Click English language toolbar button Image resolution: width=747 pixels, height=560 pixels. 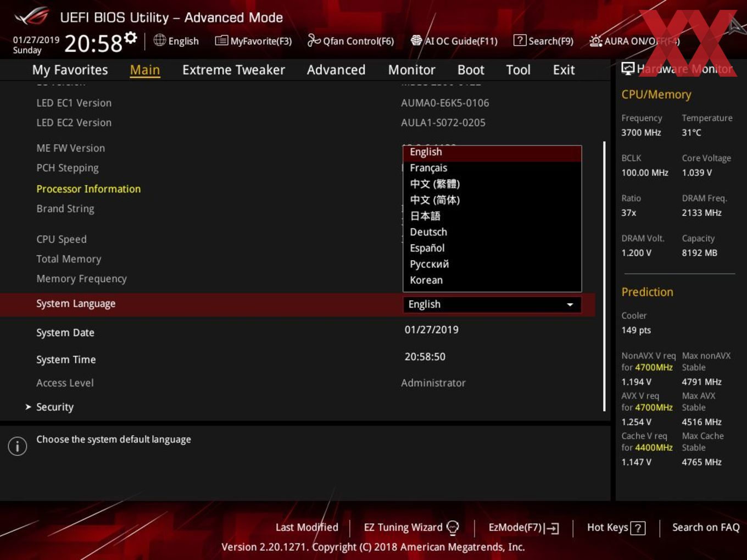coord(176,41)
